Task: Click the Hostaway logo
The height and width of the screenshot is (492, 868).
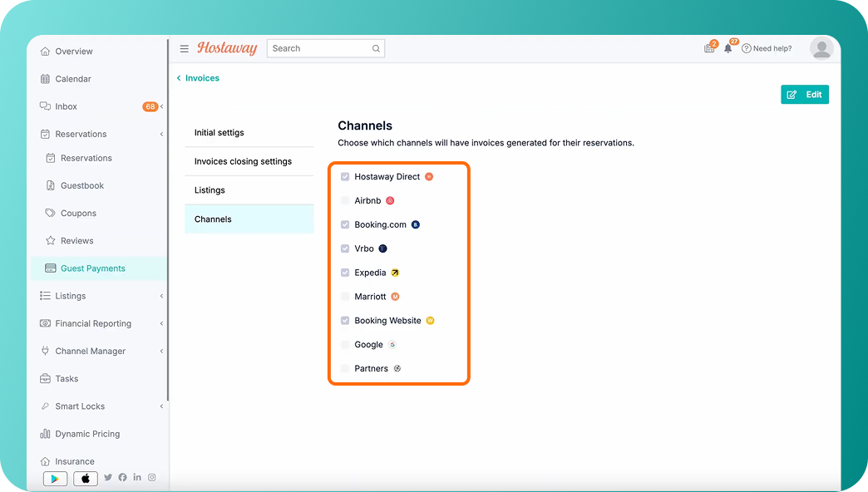Action: point(227,48)
